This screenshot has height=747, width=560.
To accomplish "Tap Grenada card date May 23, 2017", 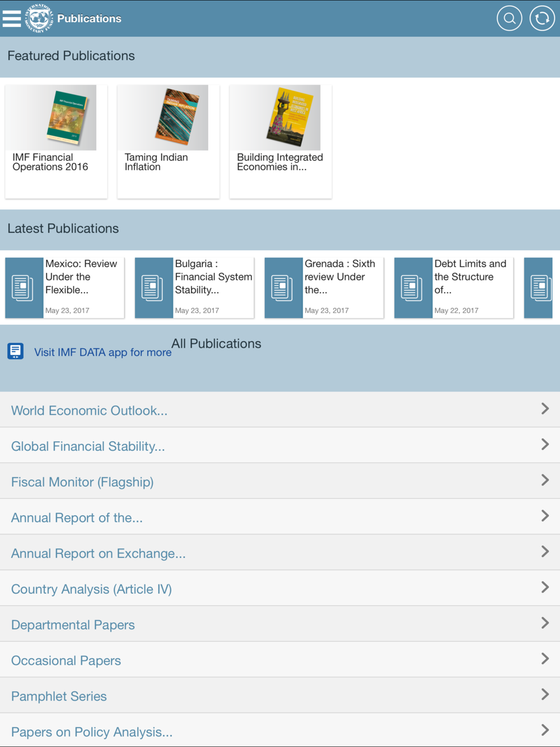I will tap(326, 310).
